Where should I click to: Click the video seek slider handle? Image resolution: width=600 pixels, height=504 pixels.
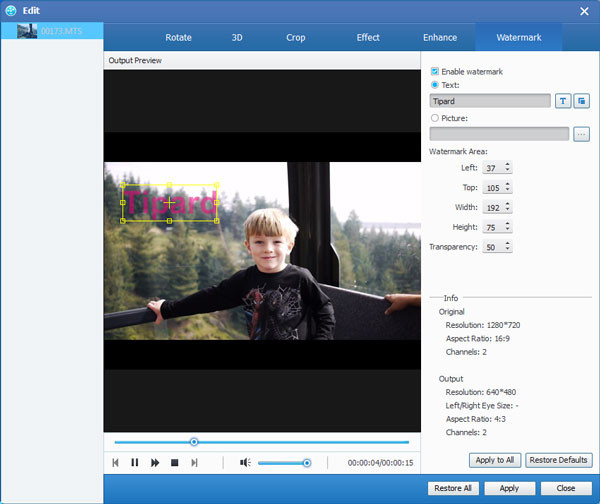pyautogui.click(x=194, y=442)
